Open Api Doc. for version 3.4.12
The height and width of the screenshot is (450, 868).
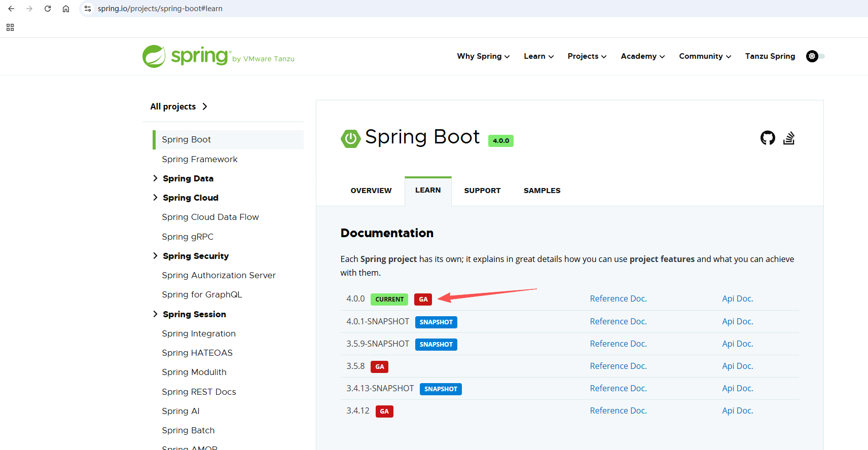coord(737,410)
